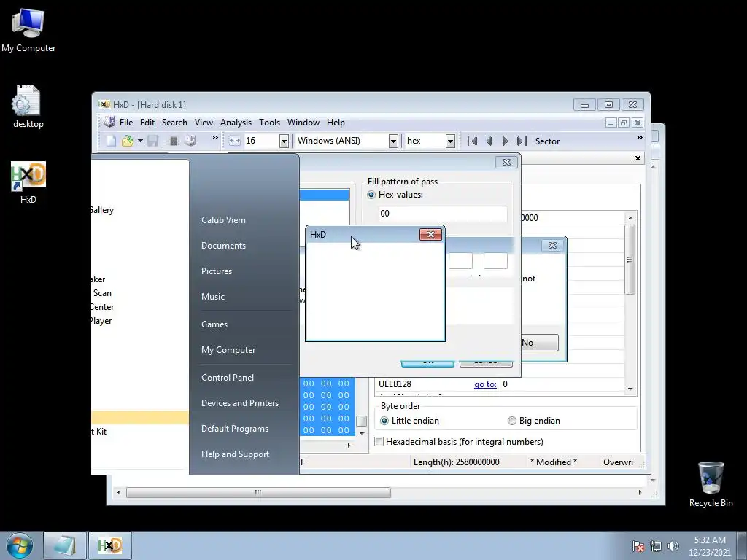This screenshot has height=560, width=747.
Task: Open the My Computer desktop icon
Action: click(28, 31)
